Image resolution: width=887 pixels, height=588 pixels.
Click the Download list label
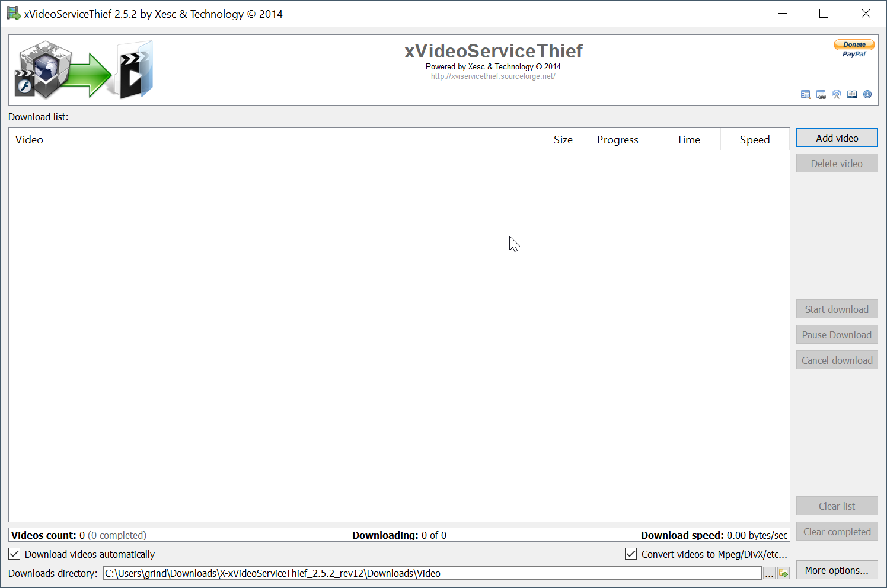point(39,117)
